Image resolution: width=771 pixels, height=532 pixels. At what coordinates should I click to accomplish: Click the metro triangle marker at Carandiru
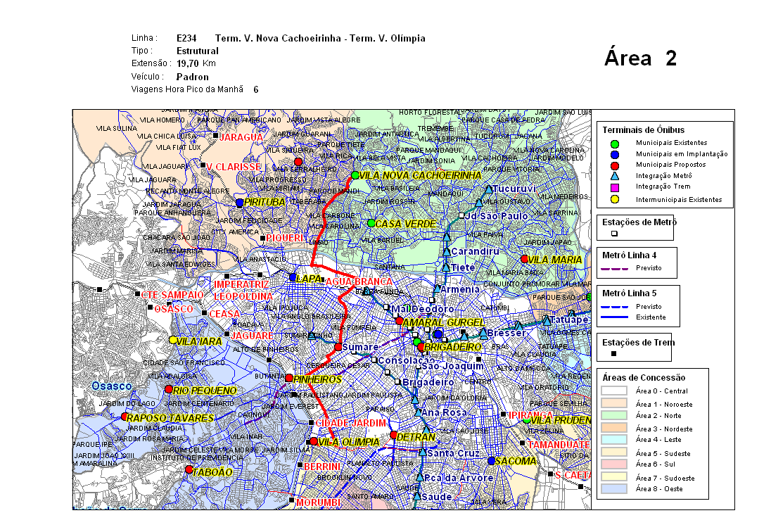pyautogui.click(x=447, y=252)
